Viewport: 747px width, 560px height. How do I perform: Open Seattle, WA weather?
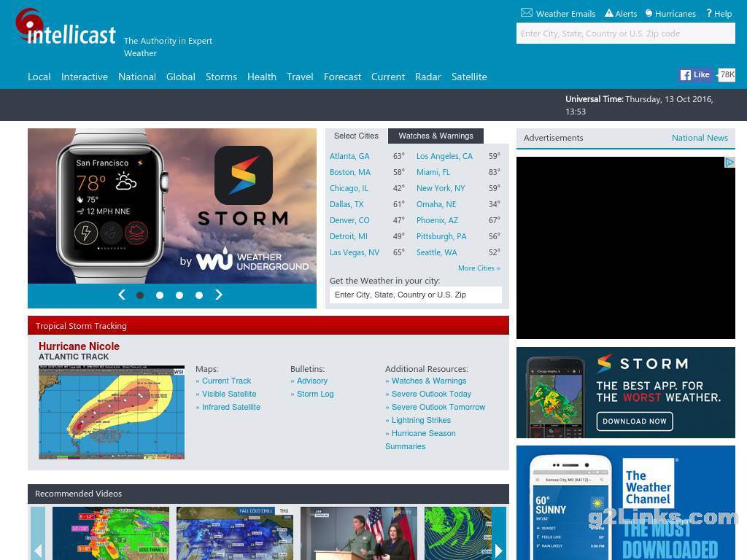[436, 252]
